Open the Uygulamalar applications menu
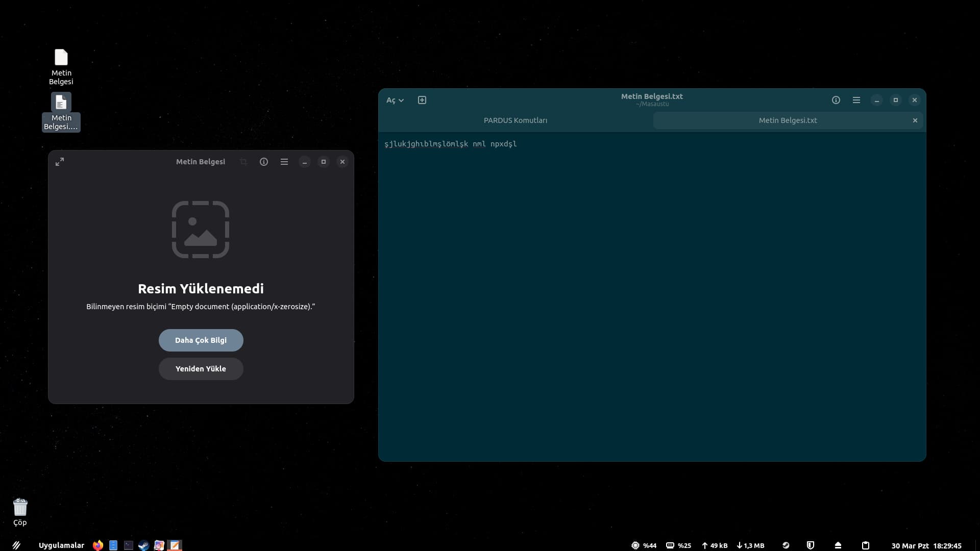The height and width of the screenshot is (551, 980). point(61,545)
